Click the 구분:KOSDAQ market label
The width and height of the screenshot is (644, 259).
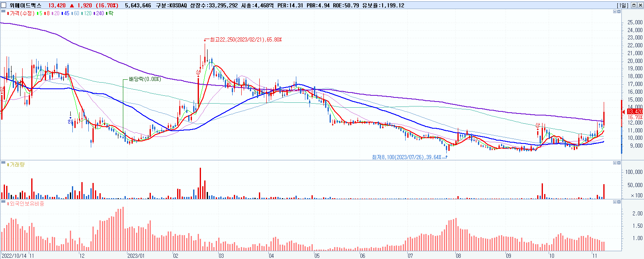tap(171, 5)
